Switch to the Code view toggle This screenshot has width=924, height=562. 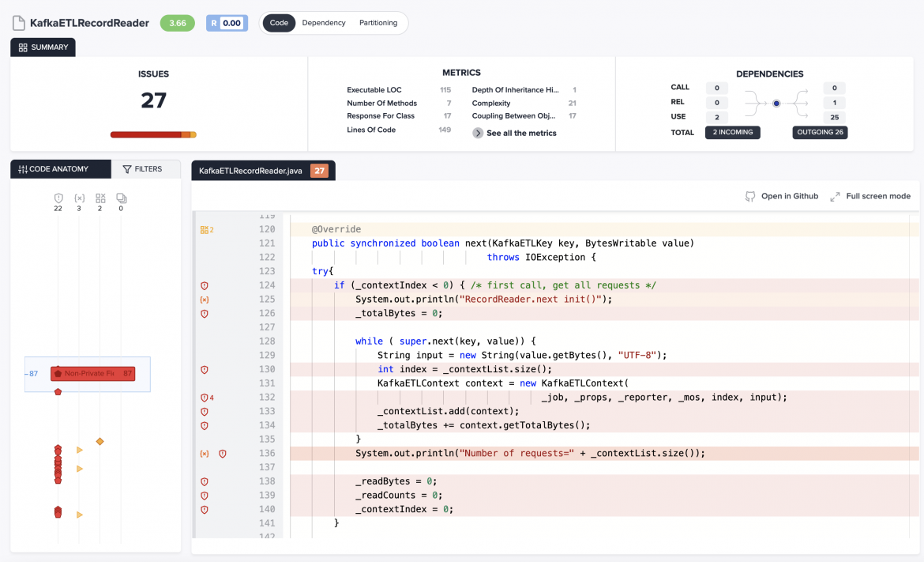pyautogui.click(x=279, y=23)
